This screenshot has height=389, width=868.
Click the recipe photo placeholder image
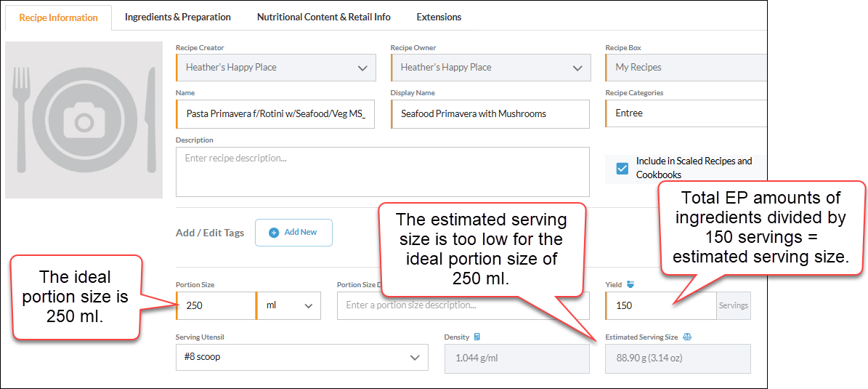pyautogui.click(x=84, y=120)
